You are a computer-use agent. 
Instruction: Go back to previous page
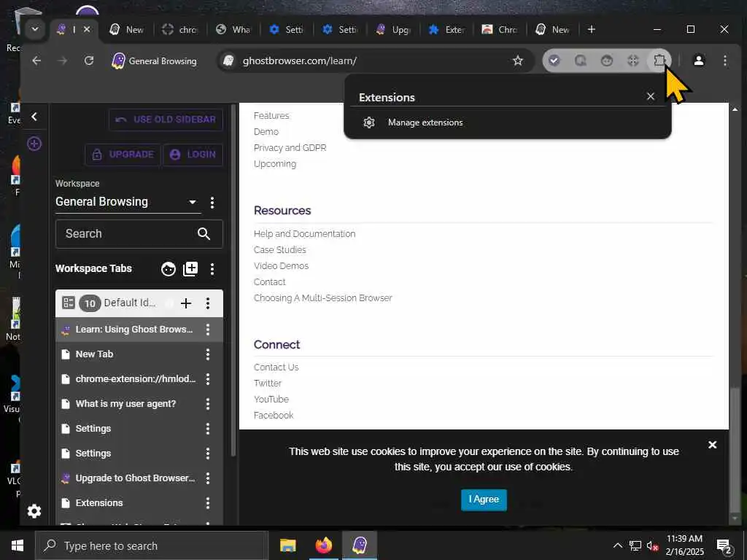point(36,61)
